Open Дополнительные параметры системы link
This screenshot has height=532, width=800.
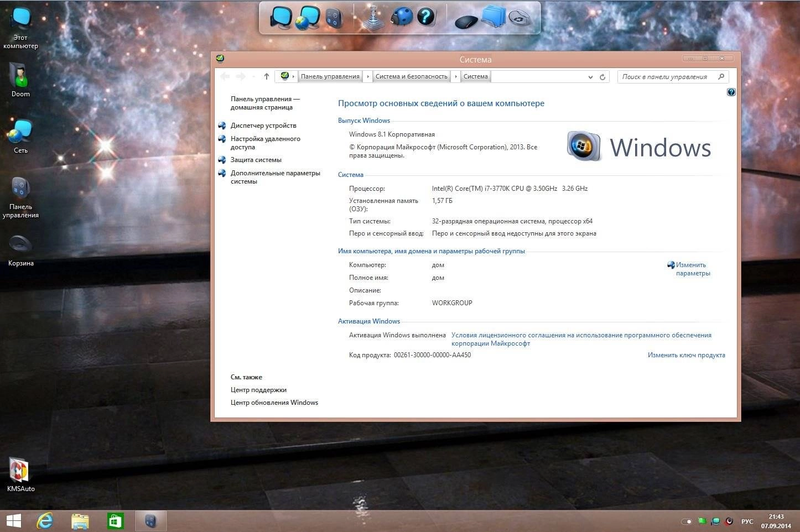click(276, 178)
